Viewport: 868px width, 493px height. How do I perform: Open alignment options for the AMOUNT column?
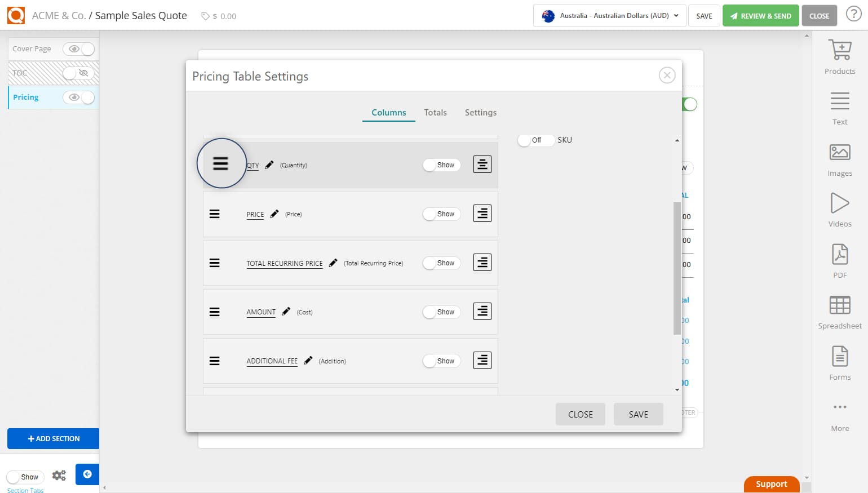[482, 311]
